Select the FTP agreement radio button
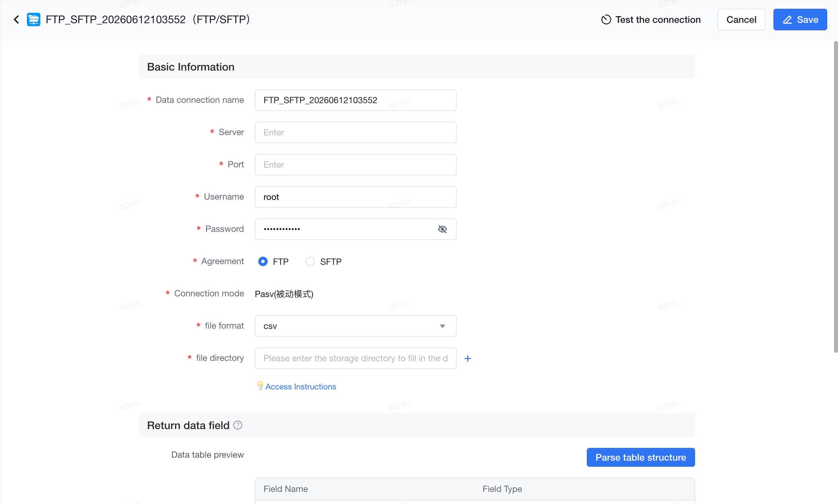The width and height of the screenshot is (838, 504). coord(263,261)
